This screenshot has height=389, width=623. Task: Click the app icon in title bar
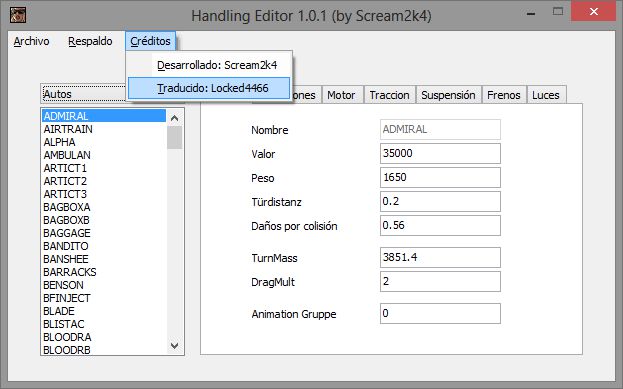point(18,15)
